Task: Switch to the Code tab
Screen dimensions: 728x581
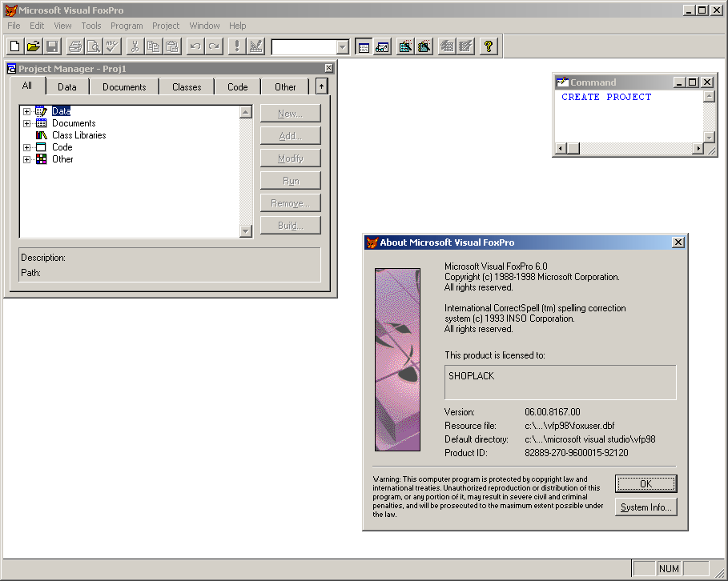Action: pos(237,86)
